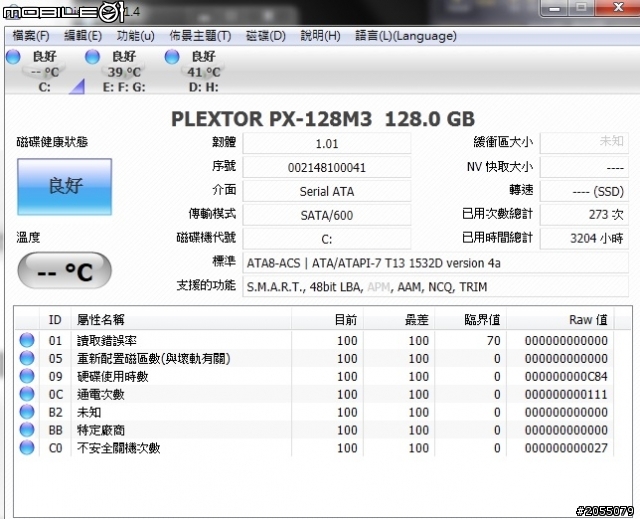Select the 特定廠商 attribute row

point(314,430)
